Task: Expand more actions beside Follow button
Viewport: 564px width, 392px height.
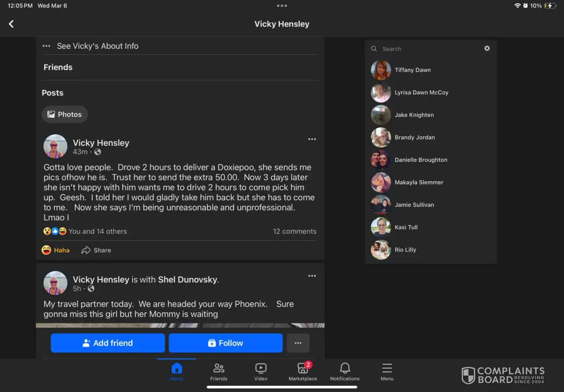Action: [x=298, y=343]
